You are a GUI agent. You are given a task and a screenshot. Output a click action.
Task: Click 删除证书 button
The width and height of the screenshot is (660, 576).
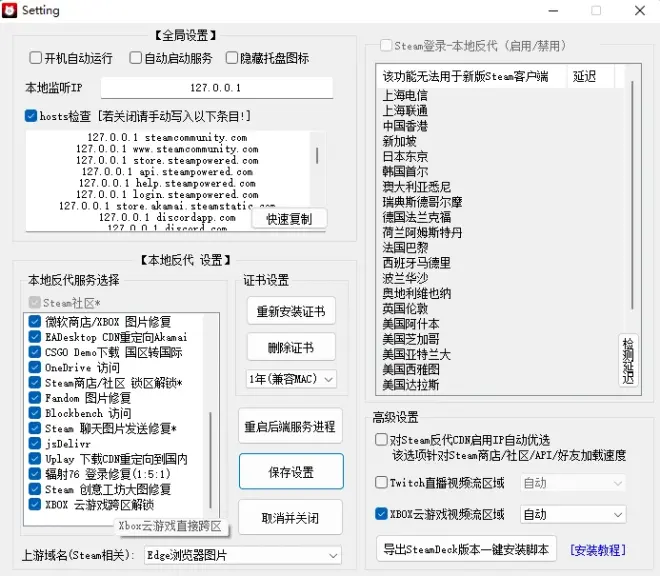[291, 347]
